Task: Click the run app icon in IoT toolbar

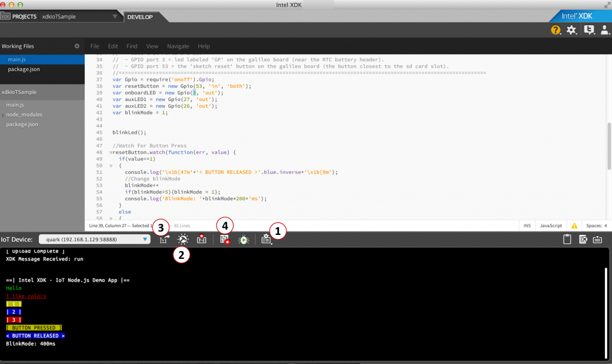Action: coord(183,240)
